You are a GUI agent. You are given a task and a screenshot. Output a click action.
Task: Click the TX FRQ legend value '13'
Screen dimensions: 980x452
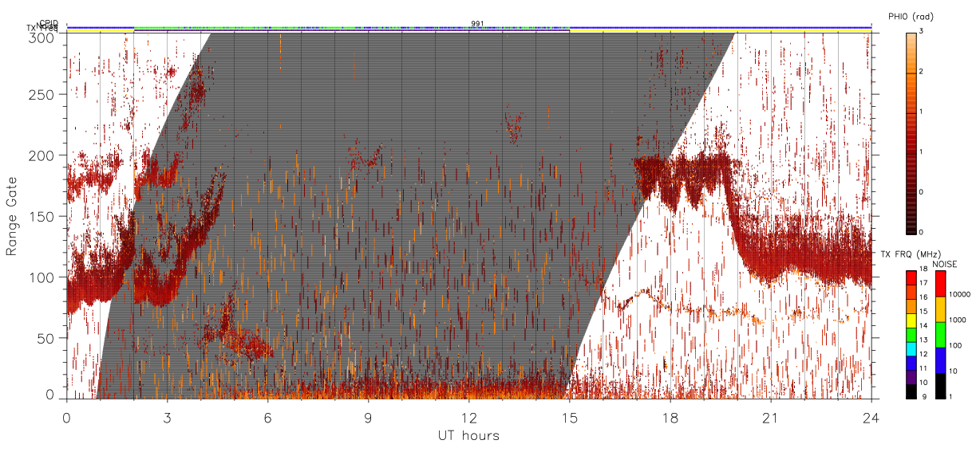[x=923, y=340]
